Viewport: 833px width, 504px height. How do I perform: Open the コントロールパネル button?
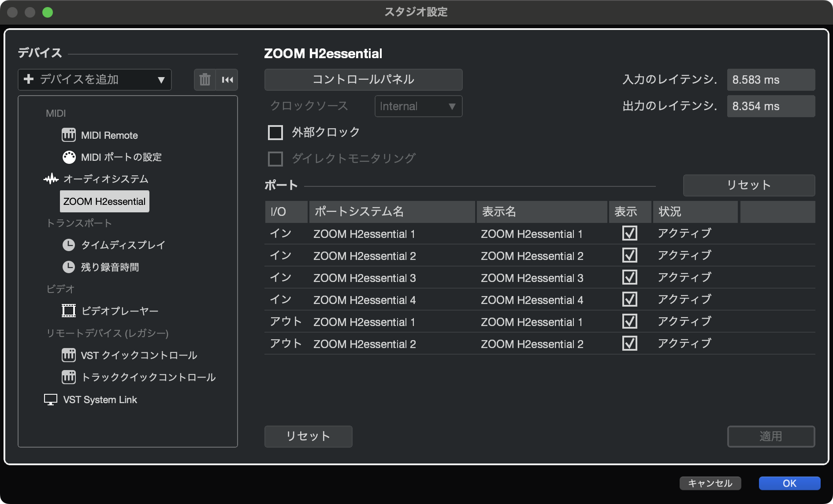363,80
